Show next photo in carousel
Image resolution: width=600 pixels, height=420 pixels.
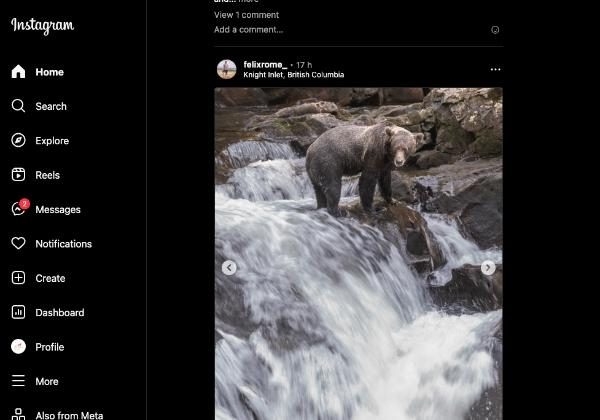[488, 268]
